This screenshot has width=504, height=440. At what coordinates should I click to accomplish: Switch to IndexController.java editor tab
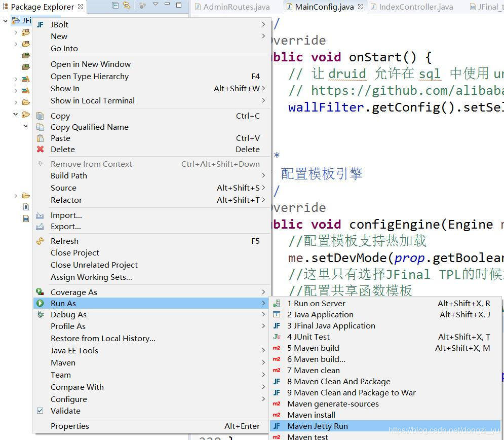(x=412, y=7)
